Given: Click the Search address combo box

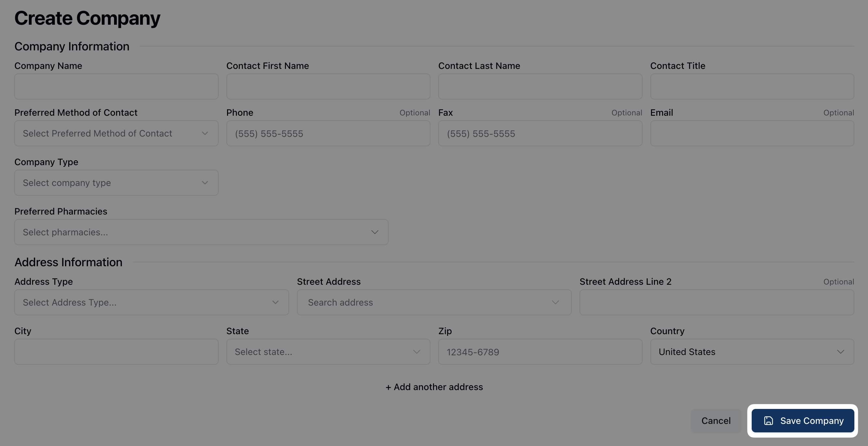Looking at the screenshot, I should [x=434, y=302].
